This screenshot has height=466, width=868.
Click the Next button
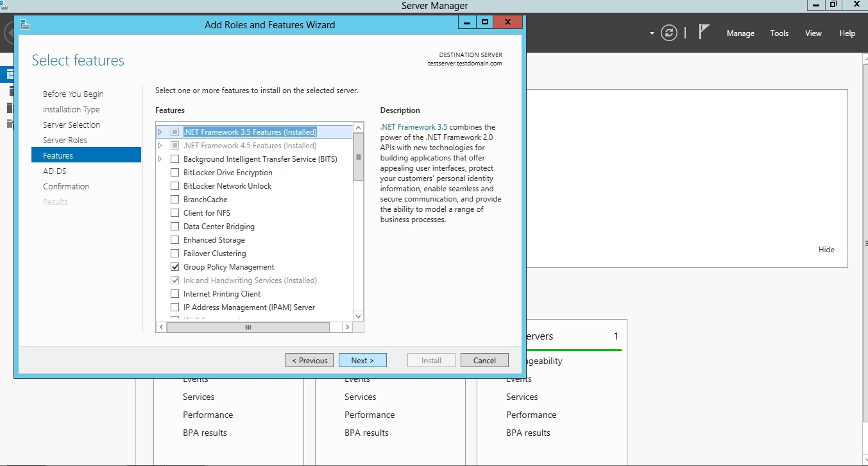pos(362,360)
